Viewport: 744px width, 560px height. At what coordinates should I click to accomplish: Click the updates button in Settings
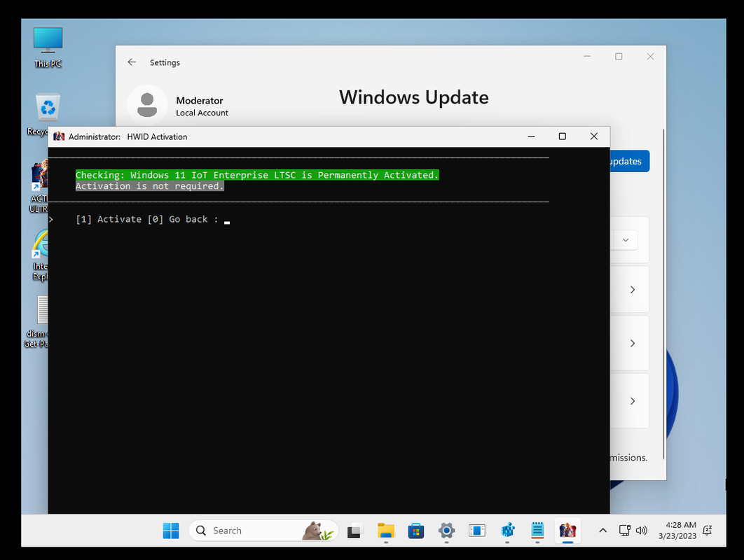pyautogui.click(x=629, y=161)
